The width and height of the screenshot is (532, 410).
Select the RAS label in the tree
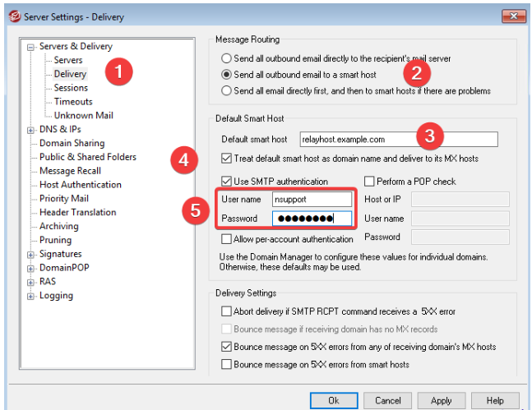click(48, 282)
